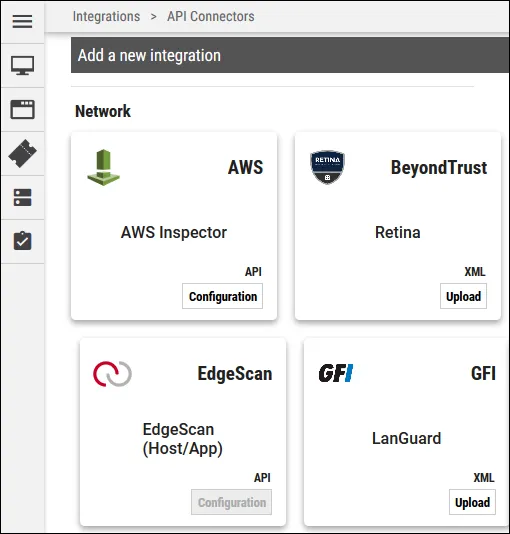Click the BeyondTrust card title
Screen dimensions: 510x534
point(439,168)
